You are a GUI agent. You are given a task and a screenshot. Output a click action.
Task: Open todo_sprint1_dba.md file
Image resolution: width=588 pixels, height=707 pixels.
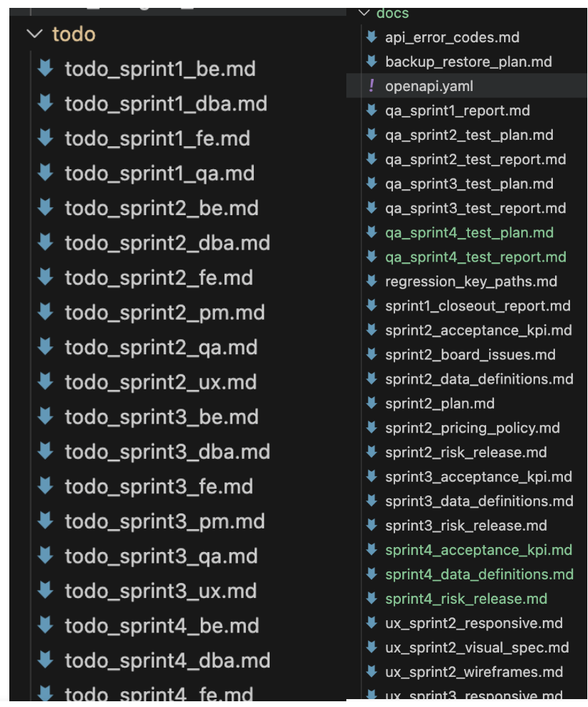click(x=166, y=104)
